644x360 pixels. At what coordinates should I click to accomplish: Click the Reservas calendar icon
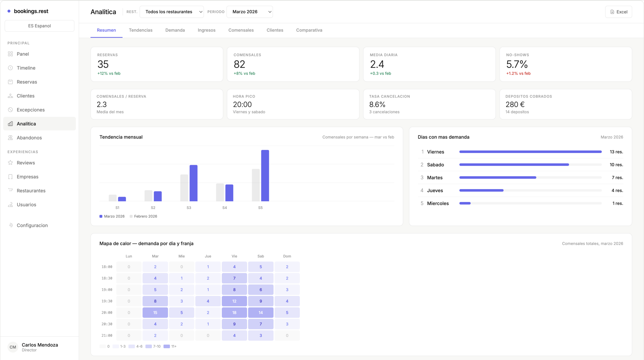click(x=10, y=82)
